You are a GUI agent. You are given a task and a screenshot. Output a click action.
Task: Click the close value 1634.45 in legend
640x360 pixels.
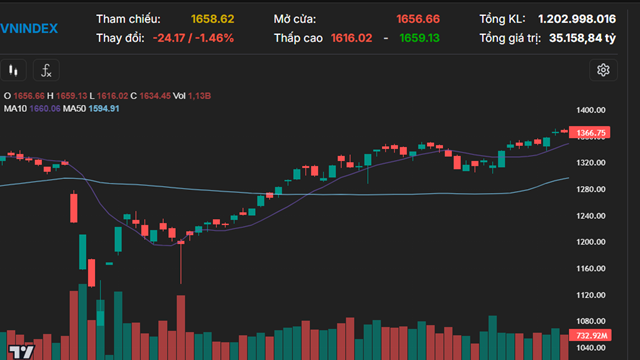point(155,96)
